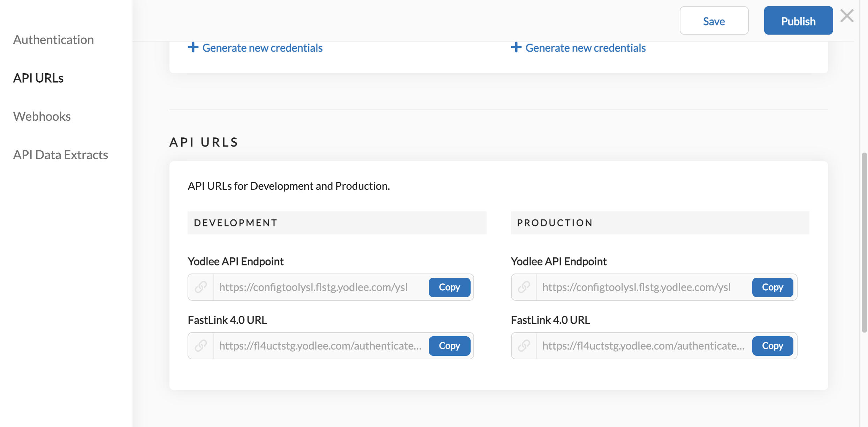The image size is (868, 427).
Task: Close the configuration panel with the X
Action: [x=847, y=16]
